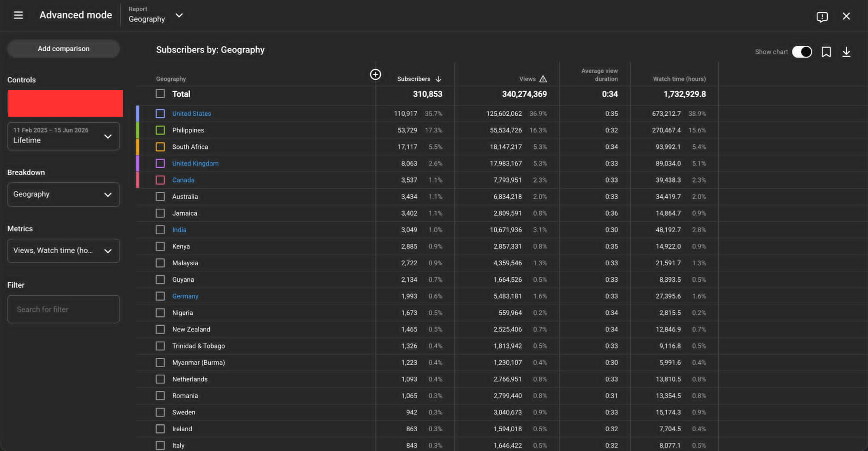Select the Malaysia checkbox

click(160, 263)
